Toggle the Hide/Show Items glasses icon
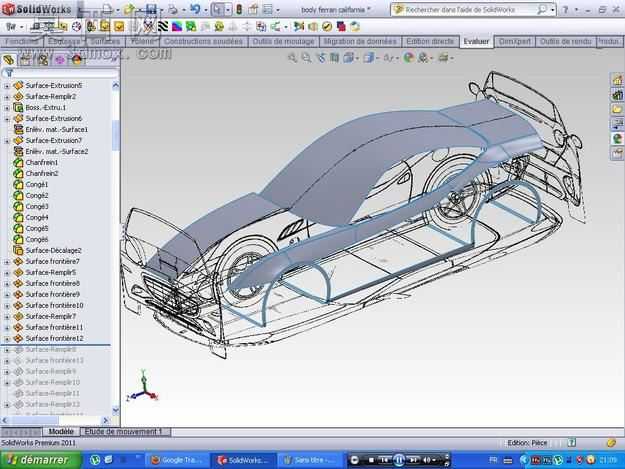Image resolution: width=625 pixels, height=469 pixels. coord(388,58)
